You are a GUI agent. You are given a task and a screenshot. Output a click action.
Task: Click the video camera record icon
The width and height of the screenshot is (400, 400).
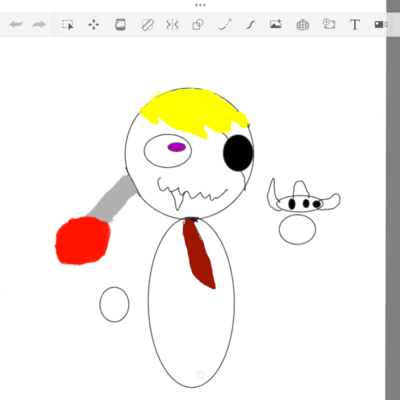click(380, 25)
